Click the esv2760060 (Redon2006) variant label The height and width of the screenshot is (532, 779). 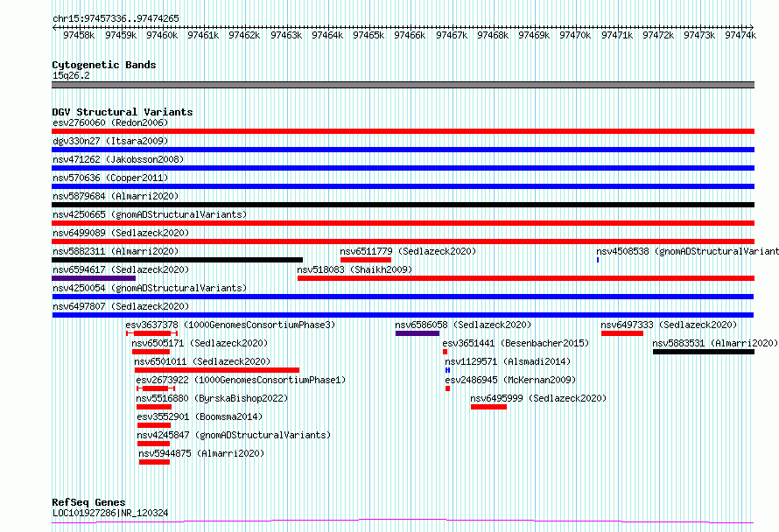tap(110, 122)
